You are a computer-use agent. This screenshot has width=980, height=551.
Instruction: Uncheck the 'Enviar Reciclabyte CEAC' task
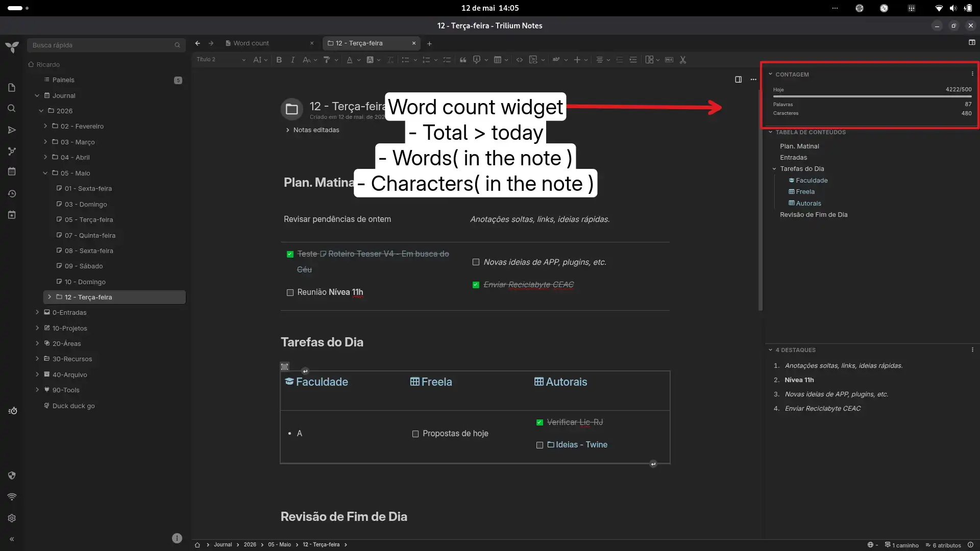tap(476, 285)
